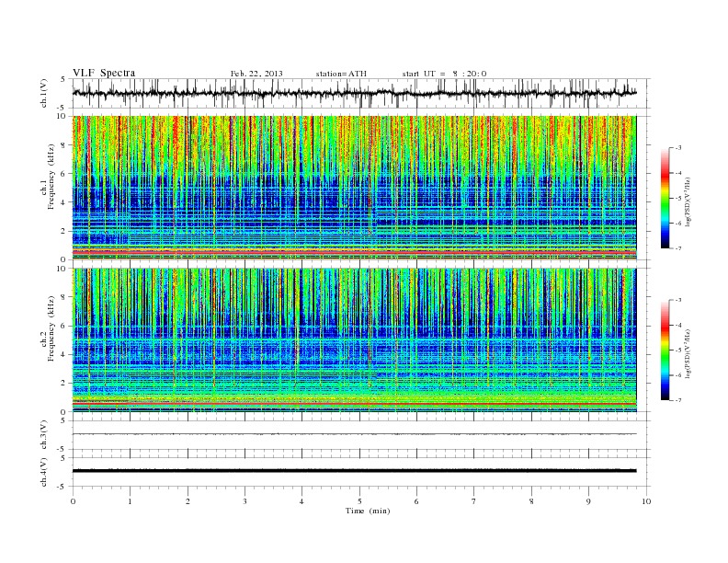Click the ch.3 flat waveform trace
The image size is (728, 563).
click(354, 434)
